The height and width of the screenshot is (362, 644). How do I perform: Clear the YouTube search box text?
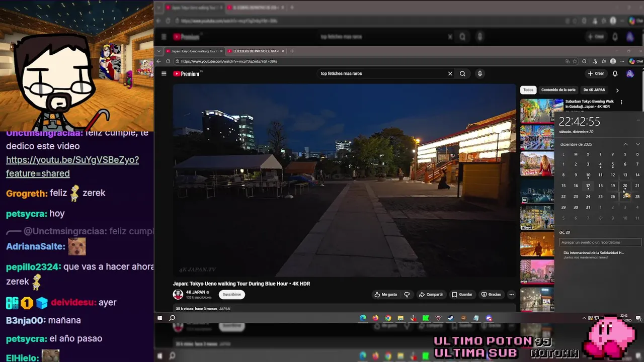[450, 73]
